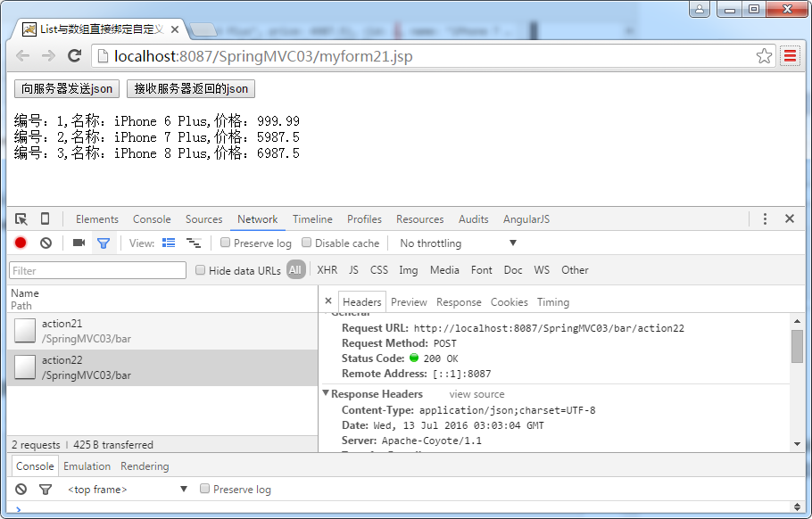Open the Emulation drawer tab
This screenshot has width=812, height=519.
[87, 465]
